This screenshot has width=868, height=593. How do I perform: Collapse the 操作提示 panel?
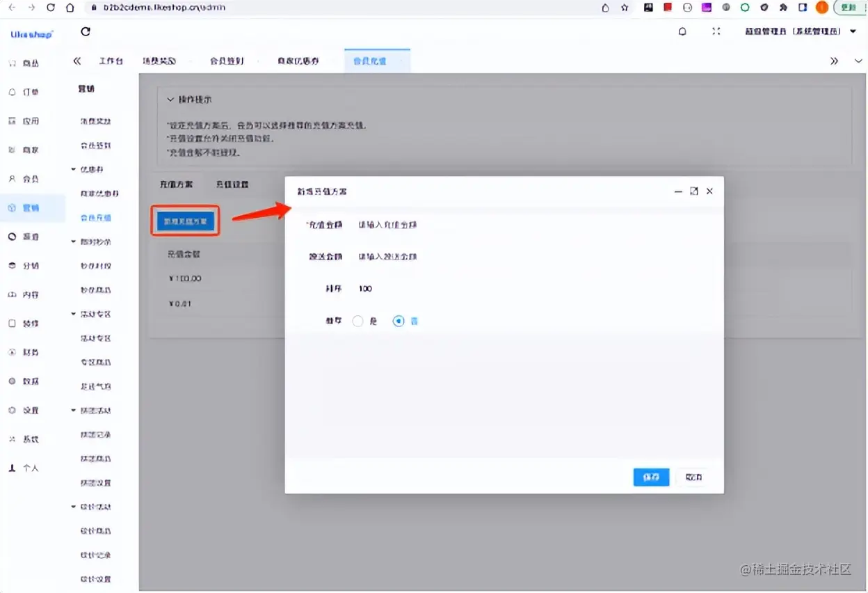point(170,100)
